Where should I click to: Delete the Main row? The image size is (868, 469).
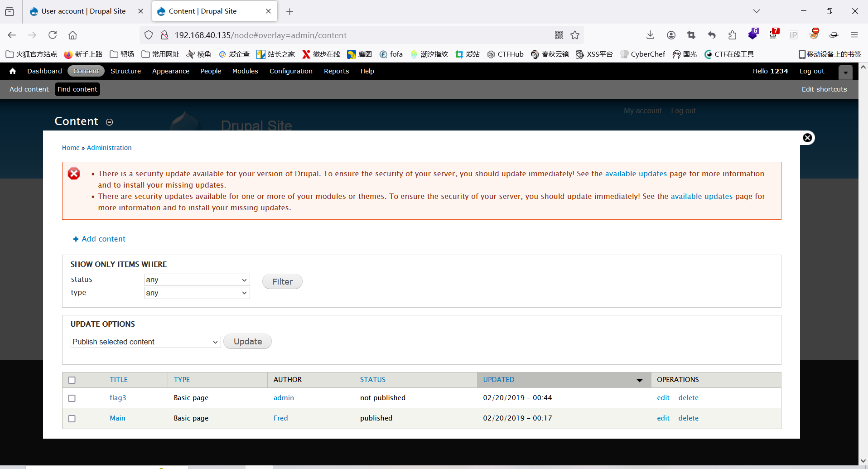pos(688,418)
